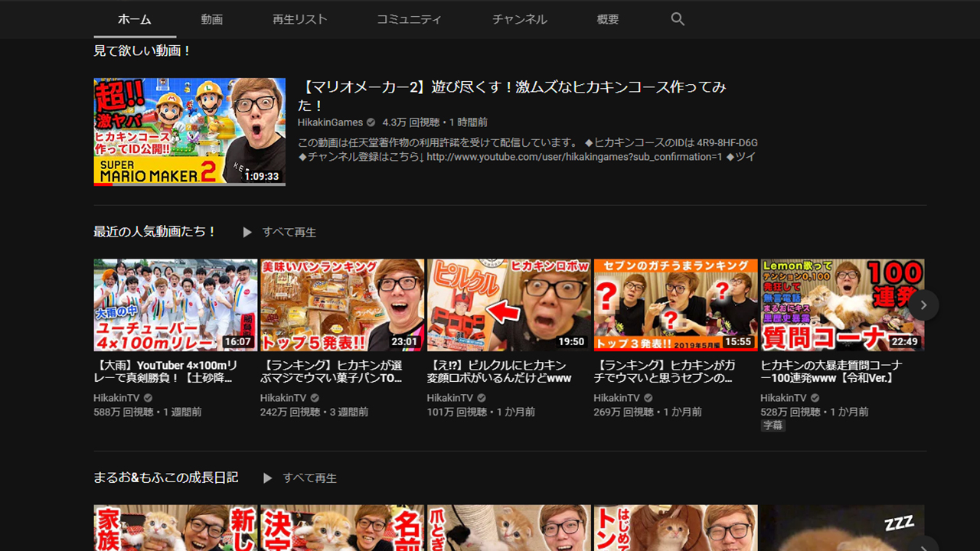
Task: Open the 再生リスト tab
Action: click(299, 19)
